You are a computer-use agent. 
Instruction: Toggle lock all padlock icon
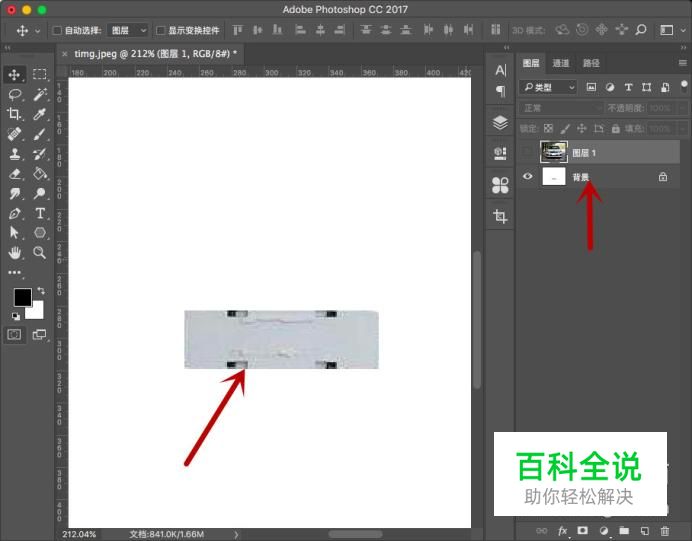[615, 128]
